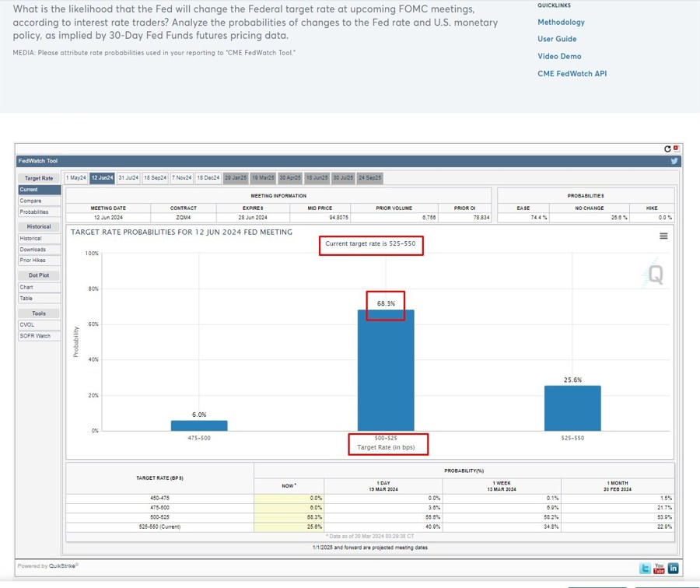Click the NOW column header
The width and height of the screenshot is (700, 588).
[x=289, y=486]
